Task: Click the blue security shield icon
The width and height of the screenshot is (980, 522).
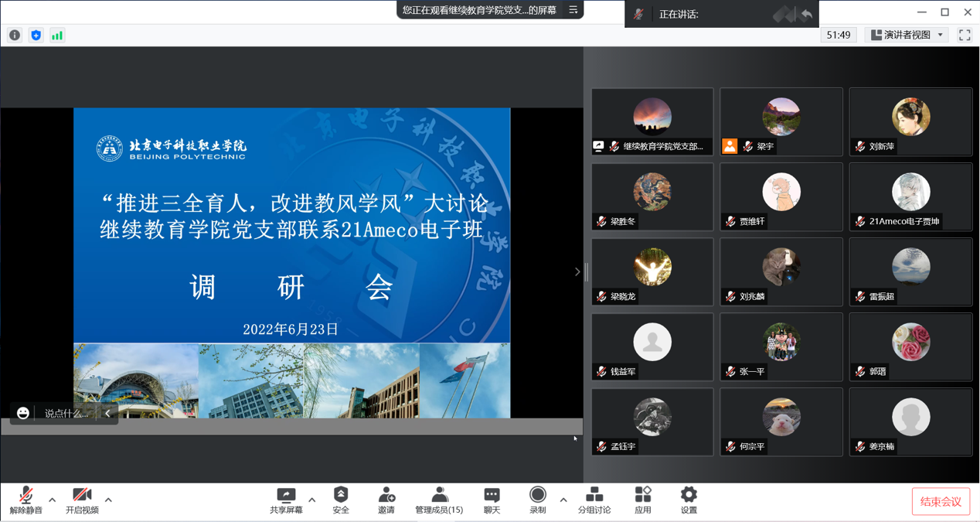Action: point(36,35)
